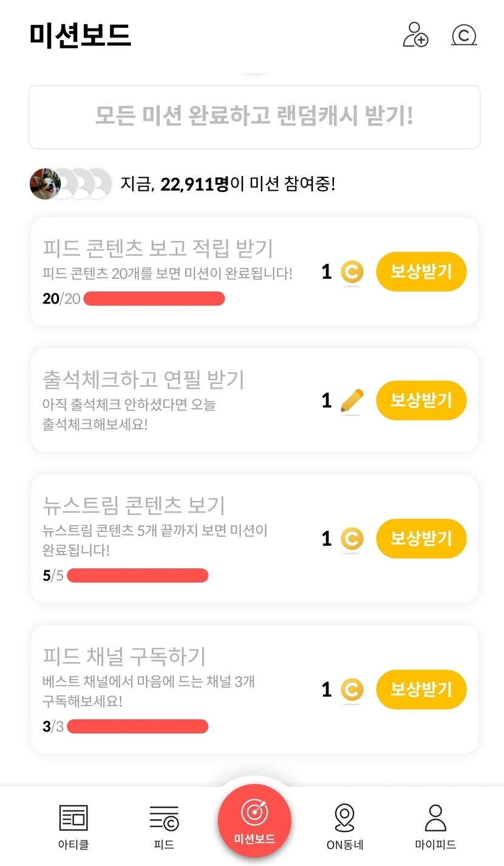Click the pencil reward icon
Image resolution: width=504 pixels, height=866 pixels.
coord(352,401)
